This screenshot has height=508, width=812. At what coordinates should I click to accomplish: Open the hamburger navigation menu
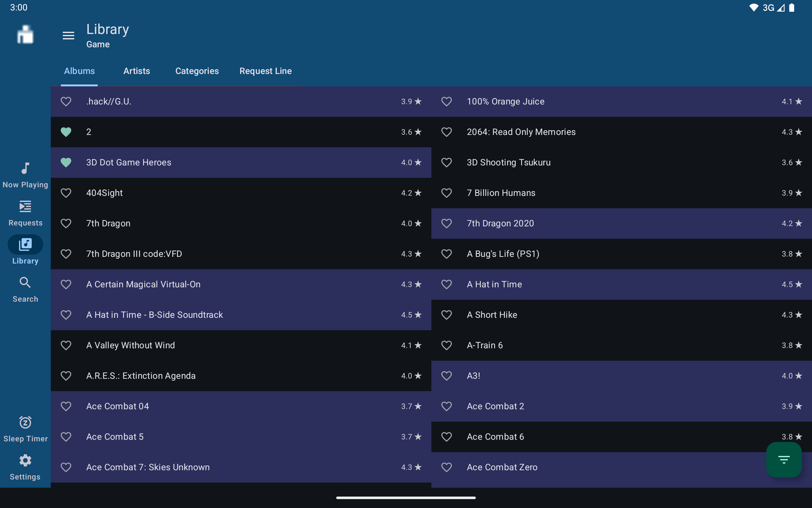tap(69, 35)
